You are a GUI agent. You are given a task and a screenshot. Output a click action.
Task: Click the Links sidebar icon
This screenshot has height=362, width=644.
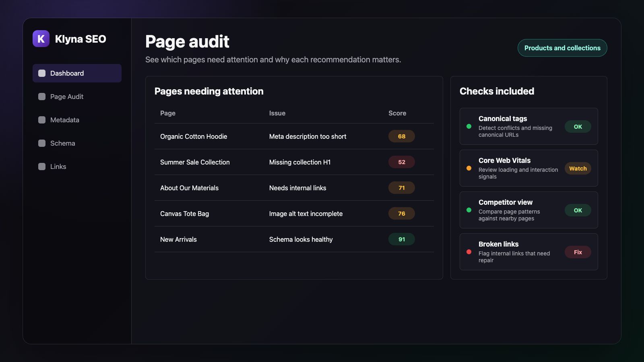coord(42,167)
